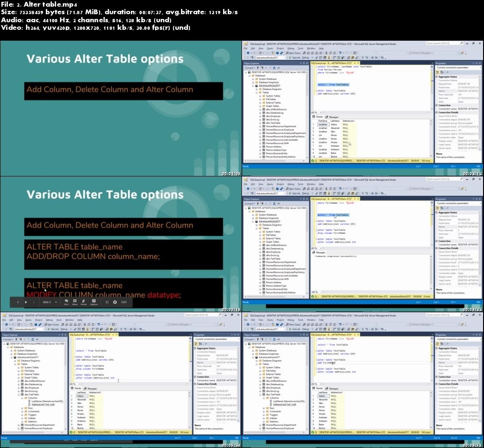This screenshot has height=448, width=484.
Task: Click New Query in the 00:02:12 frame
Action: 293,53
